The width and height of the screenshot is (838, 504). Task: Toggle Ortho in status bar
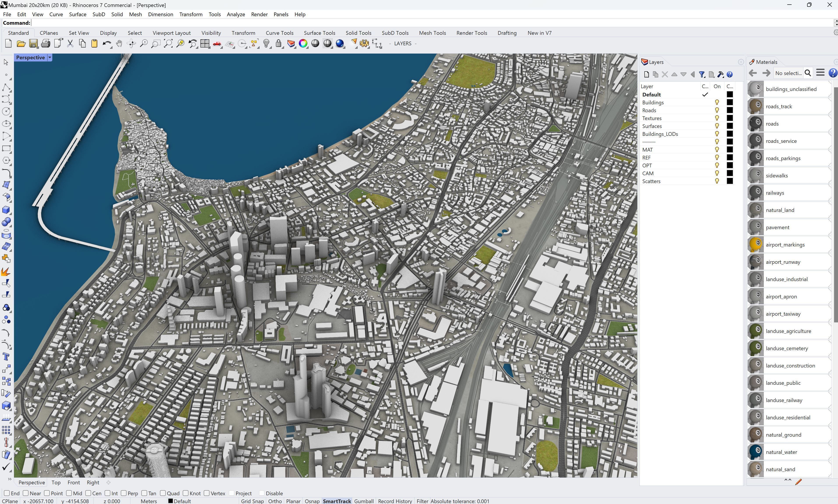click(x=275, y=501)
